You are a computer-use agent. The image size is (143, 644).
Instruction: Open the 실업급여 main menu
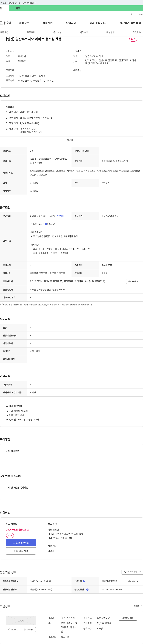click(x=71, y=23)
